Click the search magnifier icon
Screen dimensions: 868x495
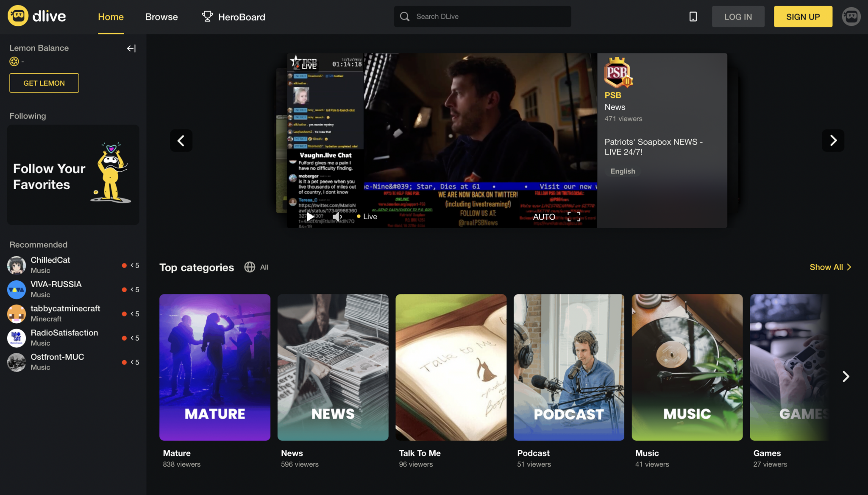tap(404, 16)
